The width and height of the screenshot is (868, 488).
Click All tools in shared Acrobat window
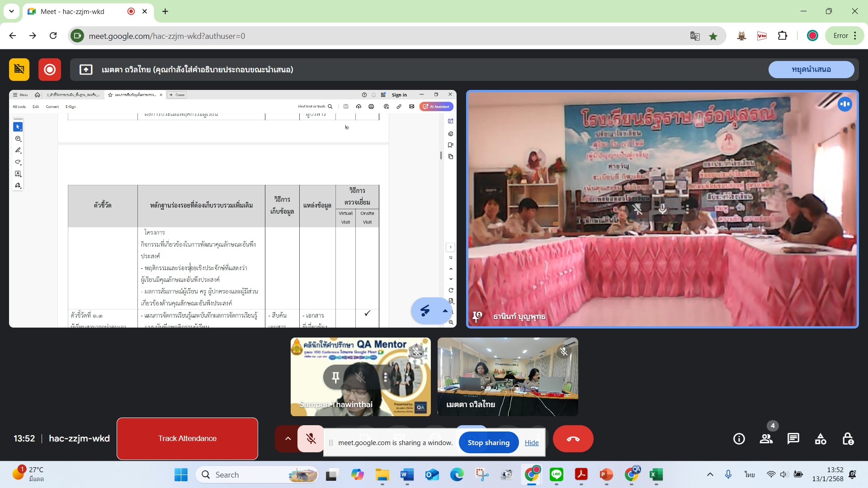pyautogui.click(x=19, y=107)
